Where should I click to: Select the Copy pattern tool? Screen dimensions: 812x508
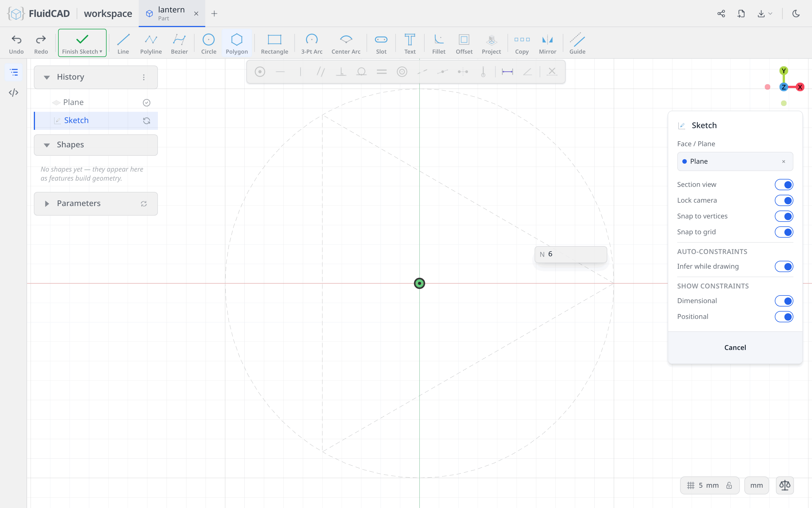coord(522,44)
